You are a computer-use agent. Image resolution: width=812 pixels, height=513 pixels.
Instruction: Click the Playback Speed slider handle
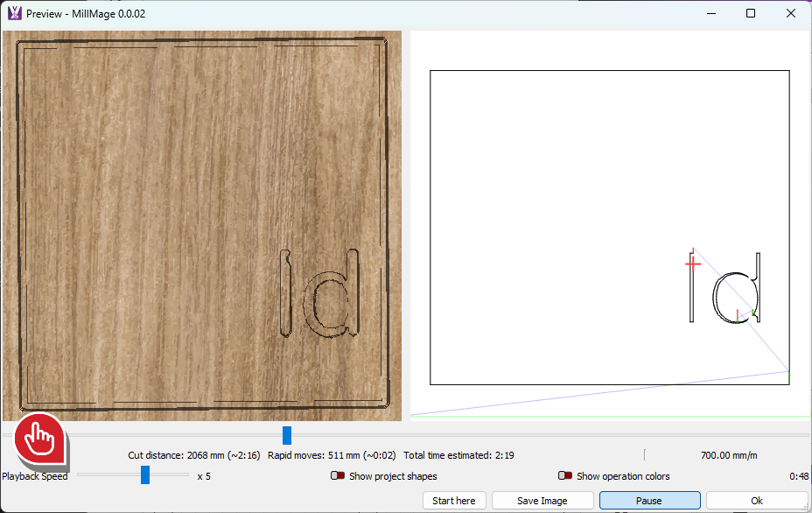[145, 474]
